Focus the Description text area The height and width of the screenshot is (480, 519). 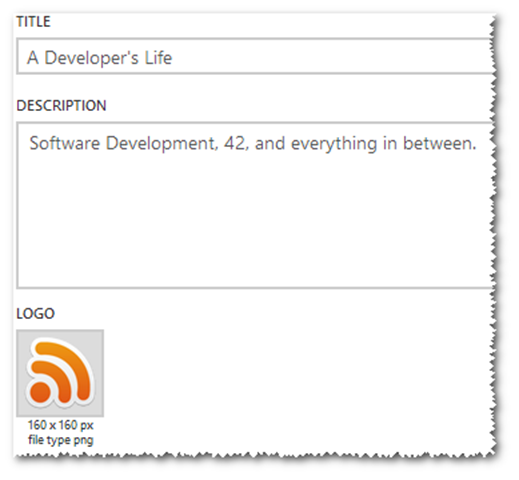tap(255, 205)
